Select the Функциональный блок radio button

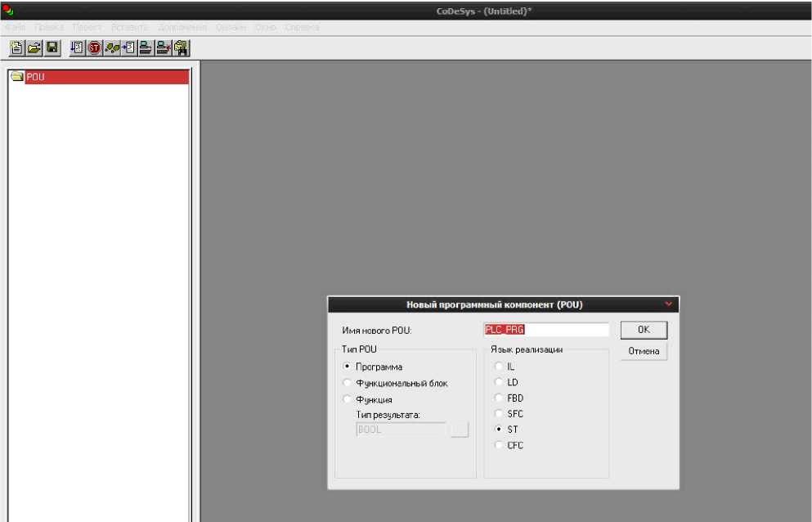(348, 383)
